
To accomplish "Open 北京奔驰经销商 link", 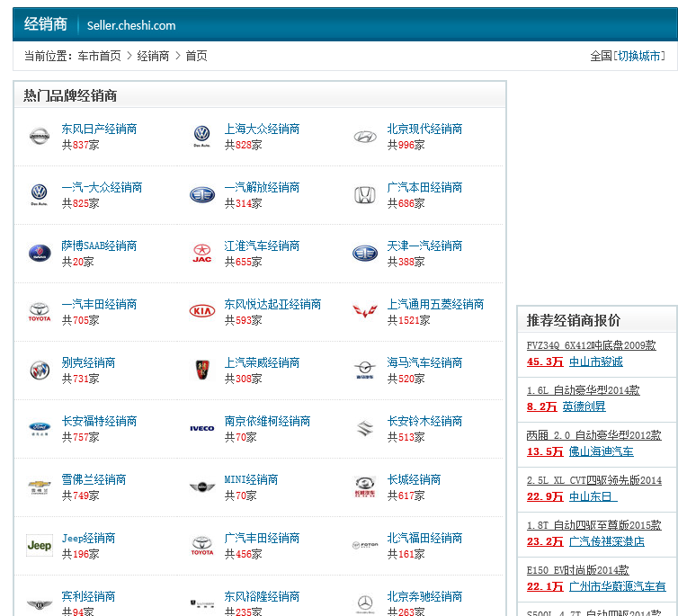I will 424,596.
